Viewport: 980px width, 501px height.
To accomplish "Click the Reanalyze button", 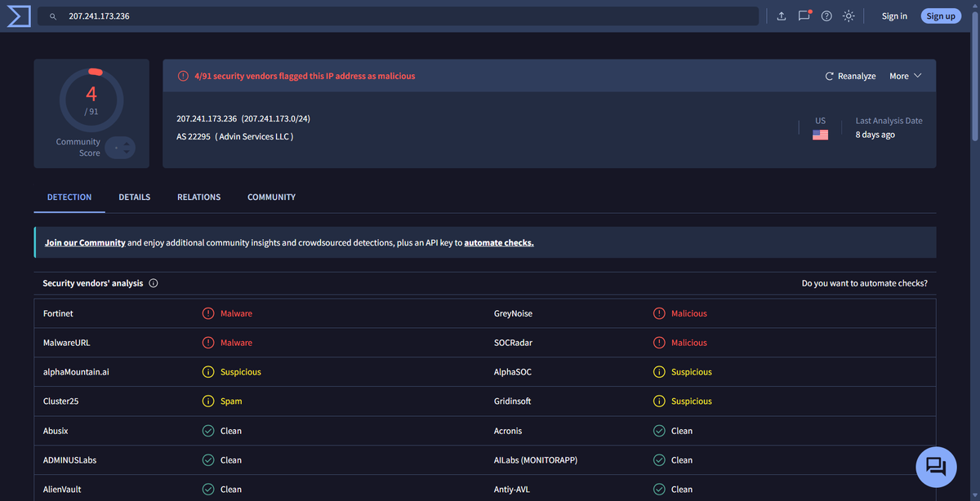I will 850,76.
